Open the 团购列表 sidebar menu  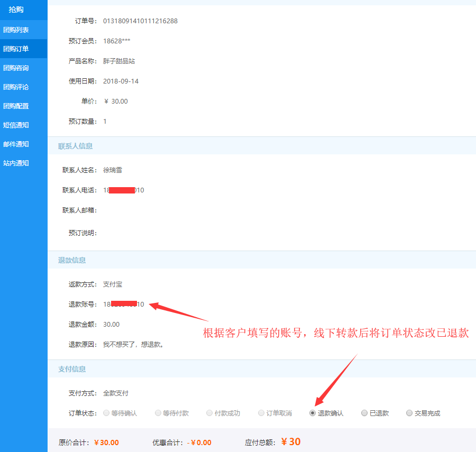[x=16, y=30]
